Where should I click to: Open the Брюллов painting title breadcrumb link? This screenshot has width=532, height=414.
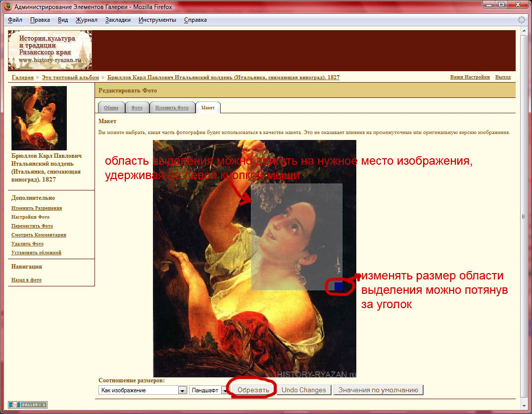(223, 77)
